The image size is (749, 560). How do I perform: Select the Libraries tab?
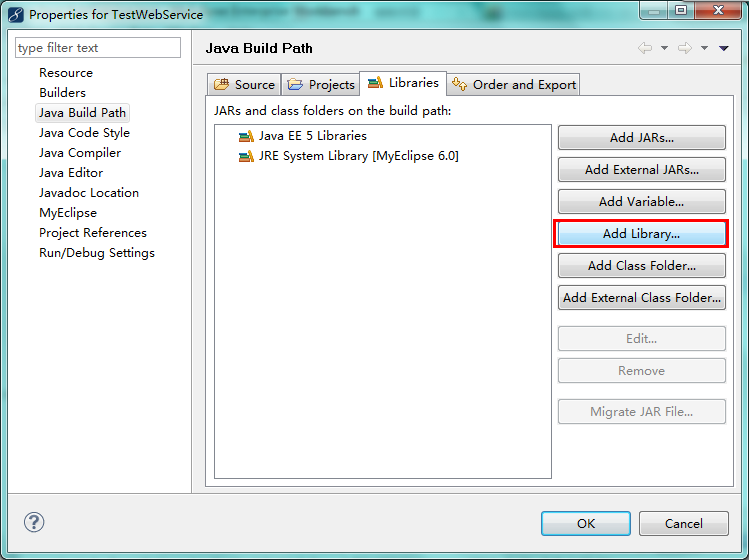[403, 83]
